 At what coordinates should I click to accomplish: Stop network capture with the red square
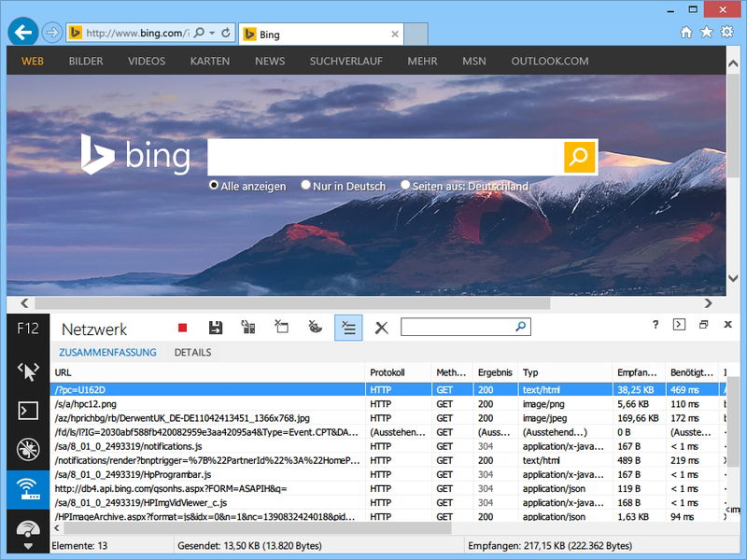(182, 328)
